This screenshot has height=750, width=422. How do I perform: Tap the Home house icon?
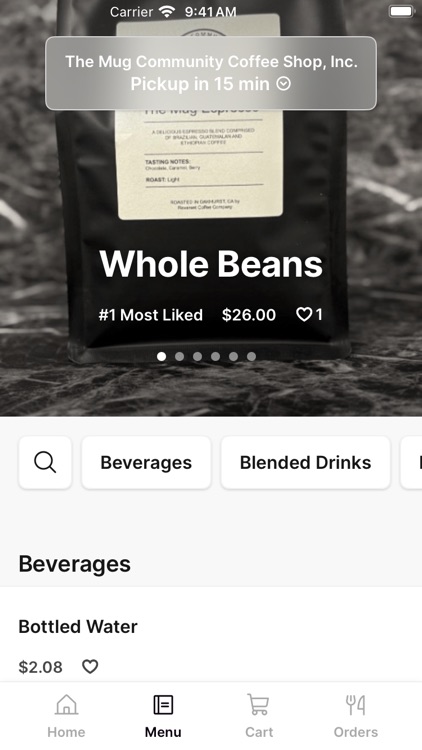click(67, 705)
